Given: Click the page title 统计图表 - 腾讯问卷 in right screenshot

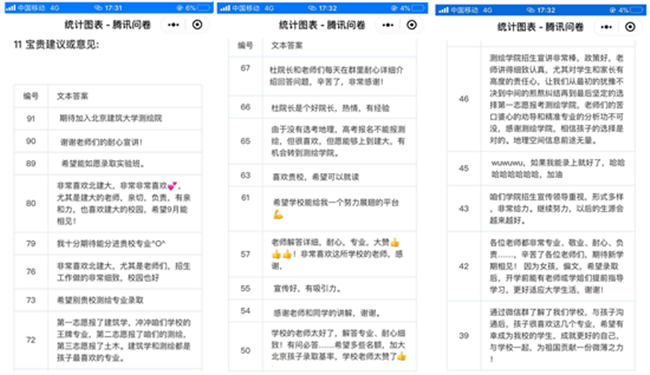Looking at the screenshot, I should 540,27.
